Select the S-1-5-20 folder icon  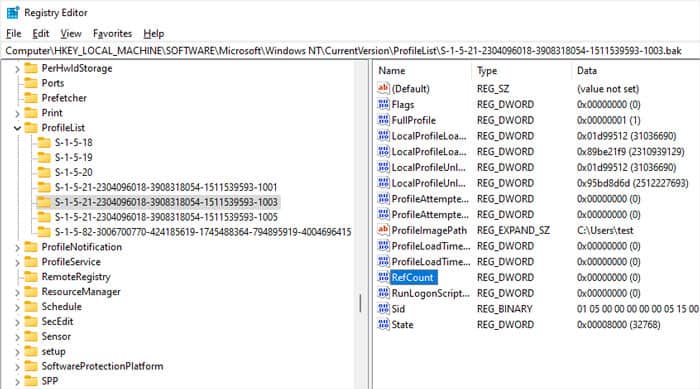(x=44, y=172)
